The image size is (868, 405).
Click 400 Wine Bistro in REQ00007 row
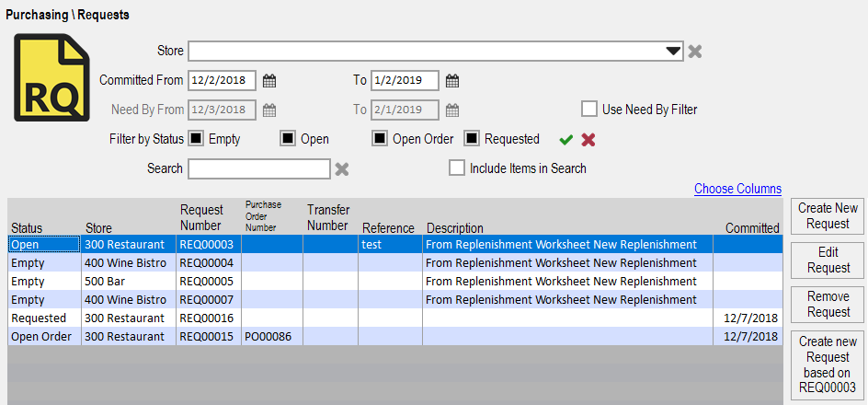pos(129,300)
